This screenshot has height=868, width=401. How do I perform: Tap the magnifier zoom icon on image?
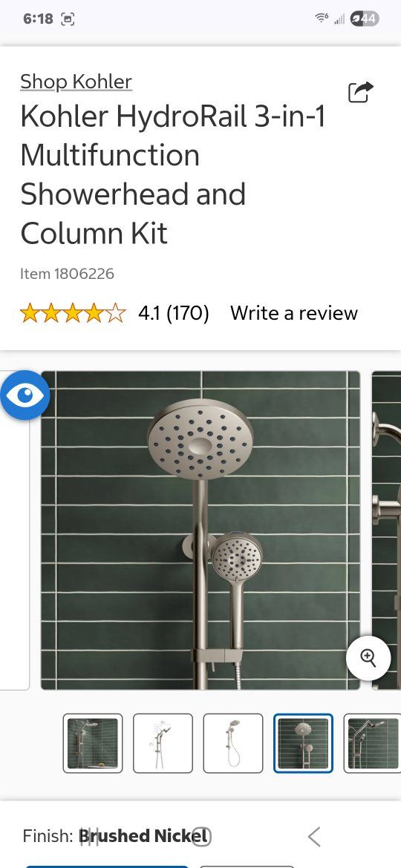tap(368, 657)
